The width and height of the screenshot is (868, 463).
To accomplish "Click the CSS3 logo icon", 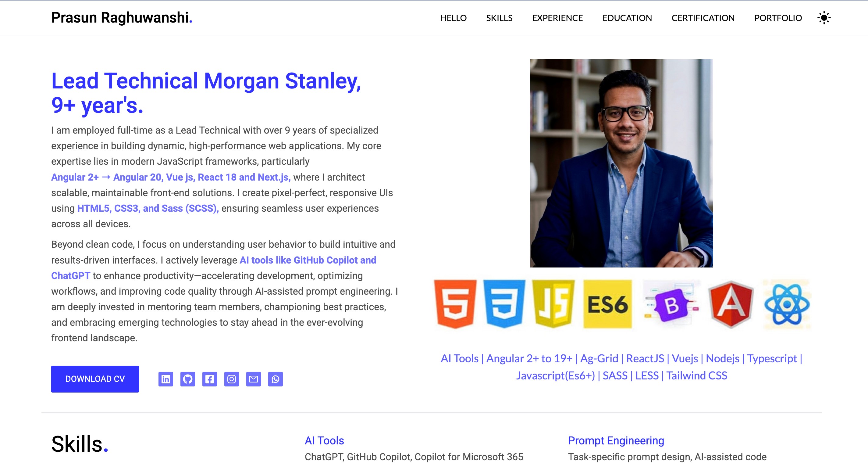I will coord(504,304).
